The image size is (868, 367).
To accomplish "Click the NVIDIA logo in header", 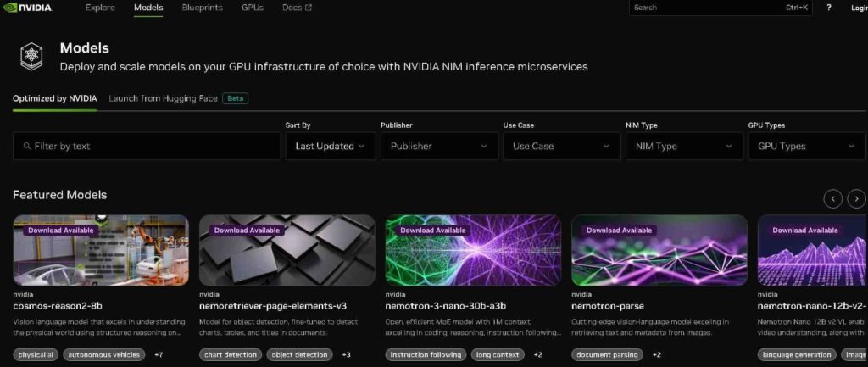I will pos(27,8).
